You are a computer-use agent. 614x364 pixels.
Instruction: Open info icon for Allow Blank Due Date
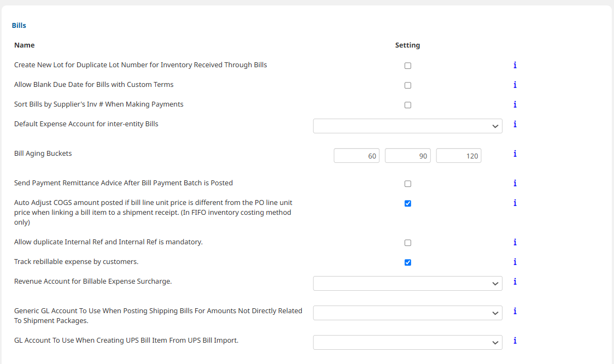515,85
